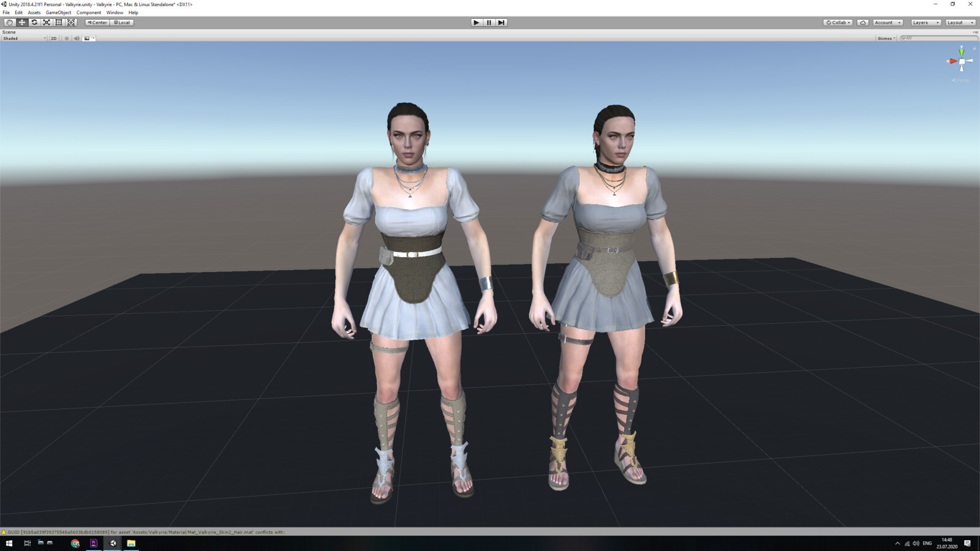Open the Layers dropdown
This screenshot has width=980, height=551.
tap(925, 23)
